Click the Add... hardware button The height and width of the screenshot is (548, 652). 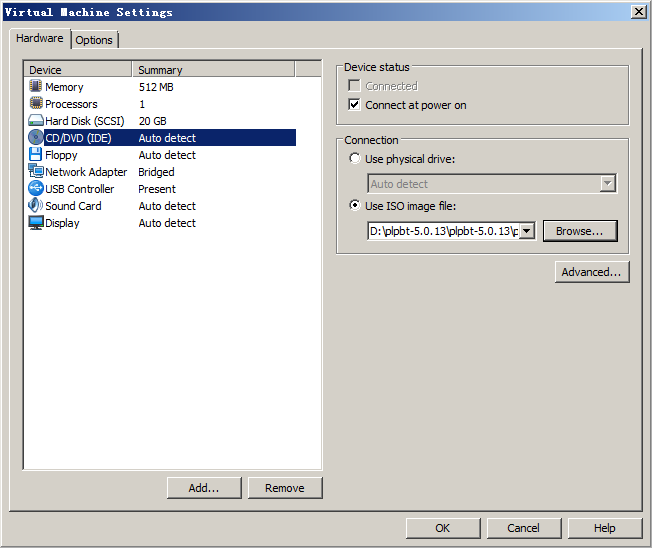point(203,488)
